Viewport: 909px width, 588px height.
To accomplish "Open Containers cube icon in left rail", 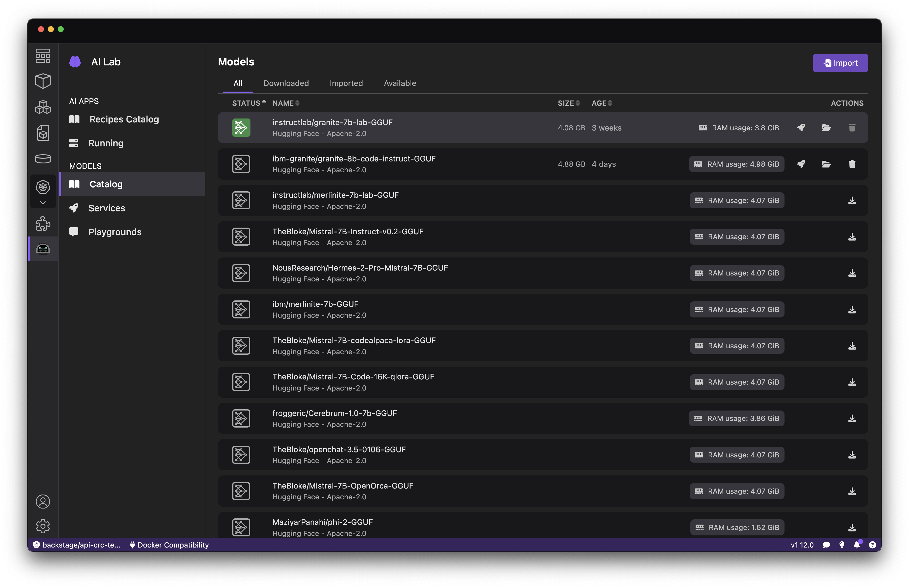I will 43,81.
